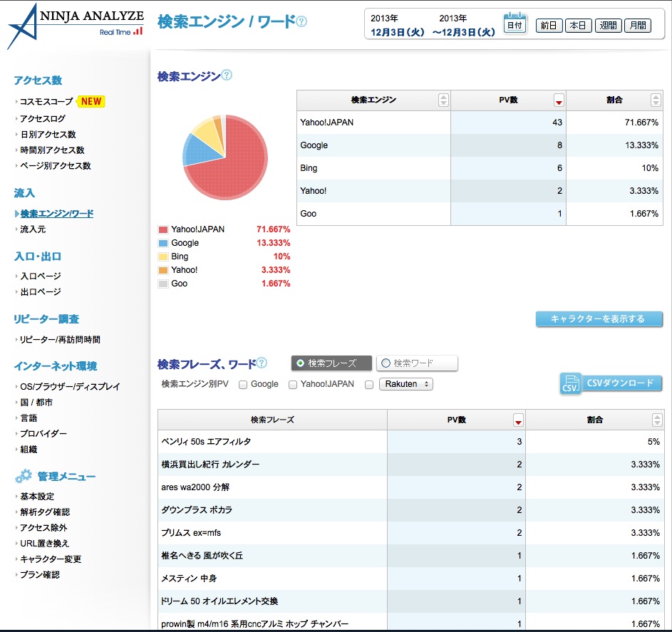Open URL置き換え in the management menu
The image size is (672, 632).
(44, 544)
